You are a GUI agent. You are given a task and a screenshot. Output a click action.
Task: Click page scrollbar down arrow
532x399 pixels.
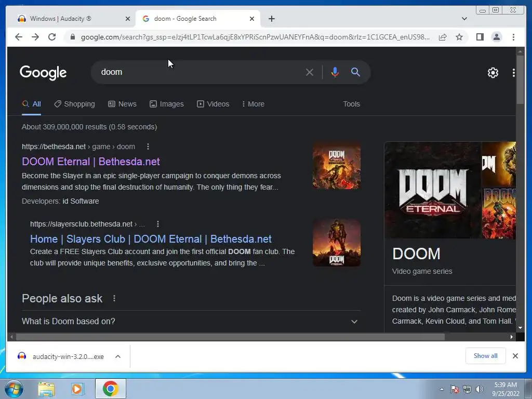pos(520,328)
